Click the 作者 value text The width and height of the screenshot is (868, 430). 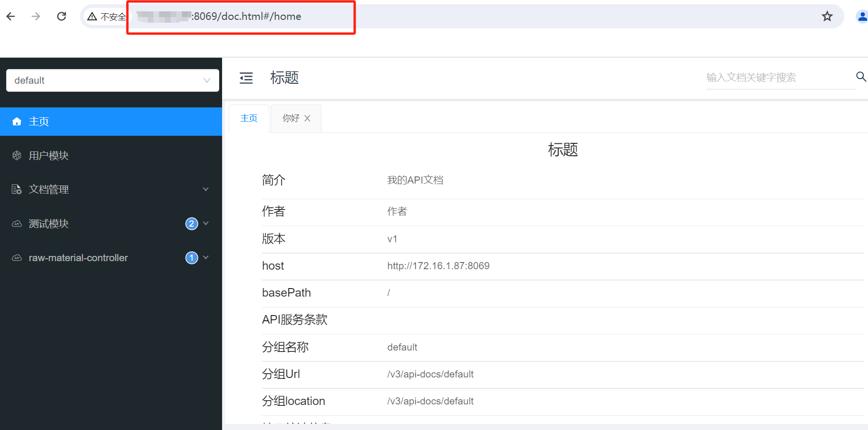coord(397,211)
